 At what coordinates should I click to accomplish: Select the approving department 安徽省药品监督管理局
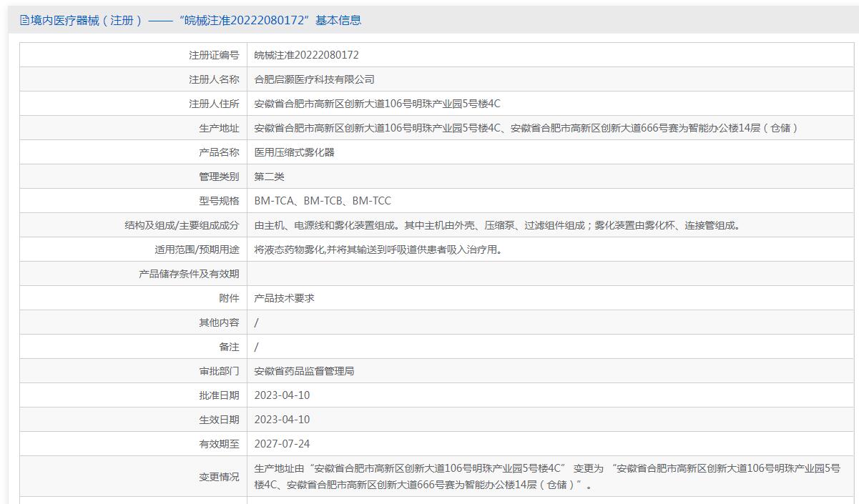[305, 371]
